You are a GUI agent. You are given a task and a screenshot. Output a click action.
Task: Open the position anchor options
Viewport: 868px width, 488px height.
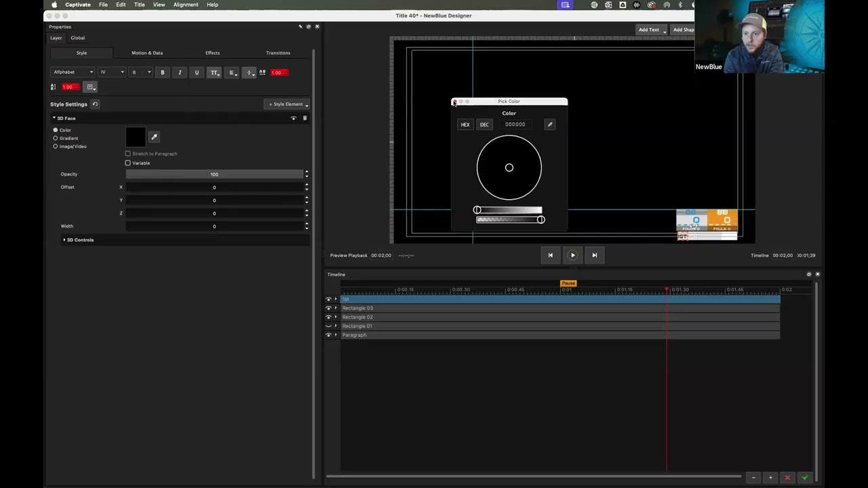click(250, 73)
